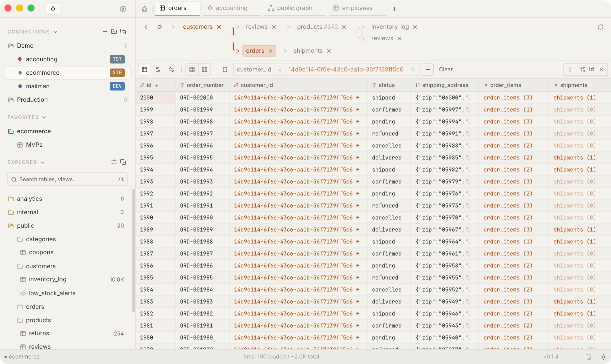Select the table view icon in toolbar
This screenshot has width=611, height=364.
pos(144,69)
